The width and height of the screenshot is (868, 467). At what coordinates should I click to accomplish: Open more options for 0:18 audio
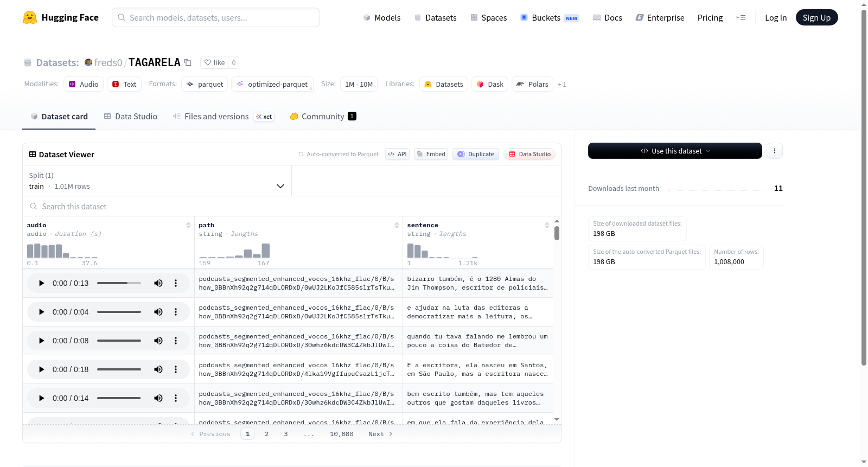[x=176, y=369]
